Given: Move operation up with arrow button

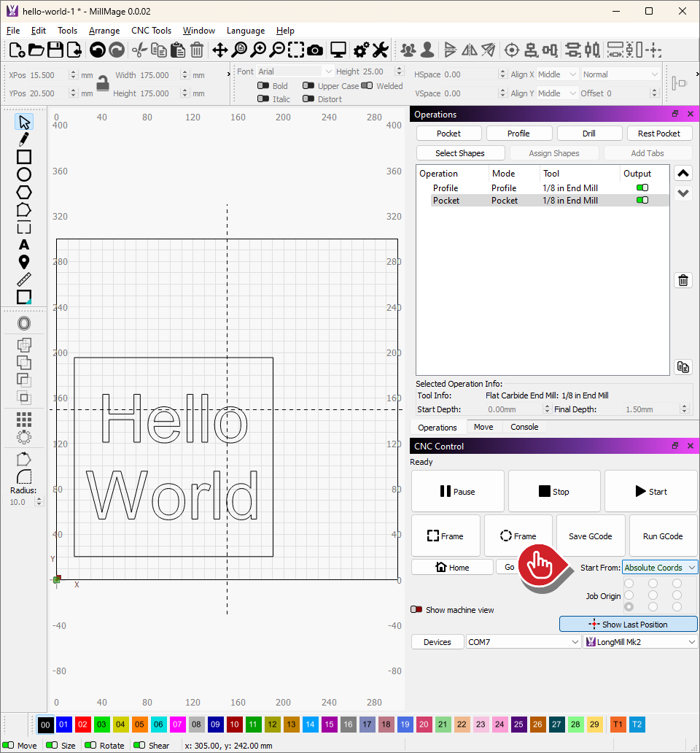Looking at the screenshot, I should (683, 174).
